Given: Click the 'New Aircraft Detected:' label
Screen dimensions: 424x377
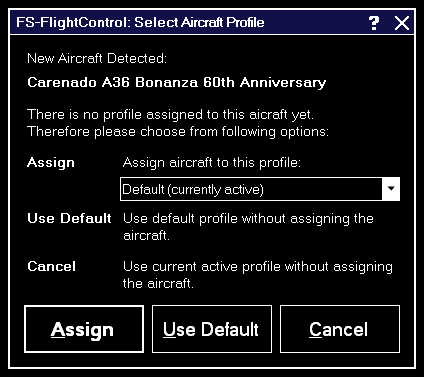Looking at the screenshot, I should coord(97,59).
